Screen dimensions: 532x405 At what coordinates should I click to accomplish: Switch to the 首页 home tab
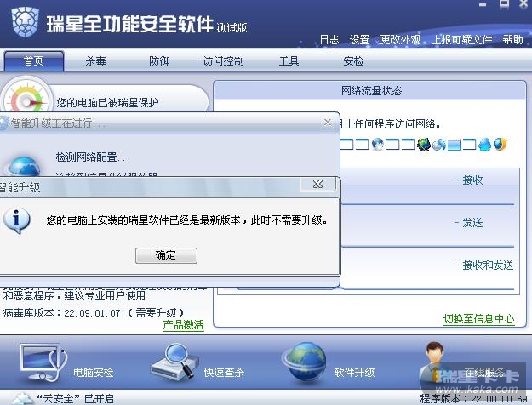coord(33,61)
